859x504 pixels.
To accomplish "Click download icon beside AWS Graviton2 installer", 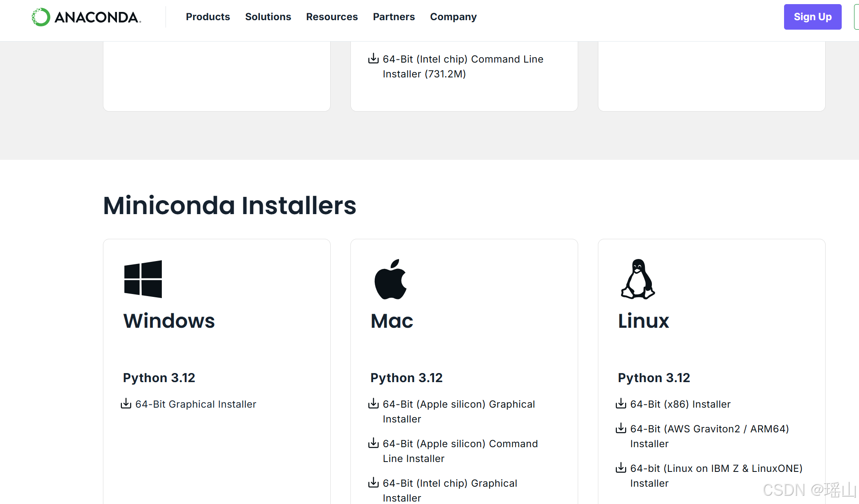I will point(621,428).
